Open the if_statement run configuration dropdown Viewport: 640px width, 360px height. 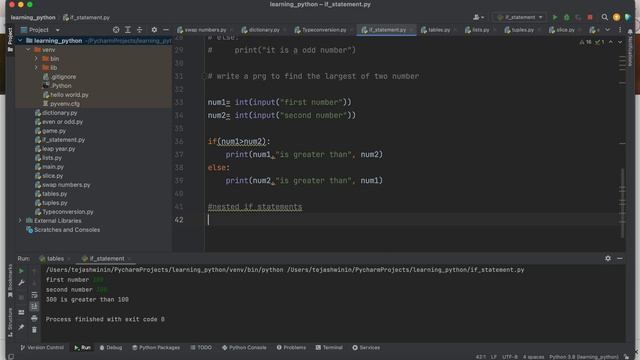click(519, 17)
